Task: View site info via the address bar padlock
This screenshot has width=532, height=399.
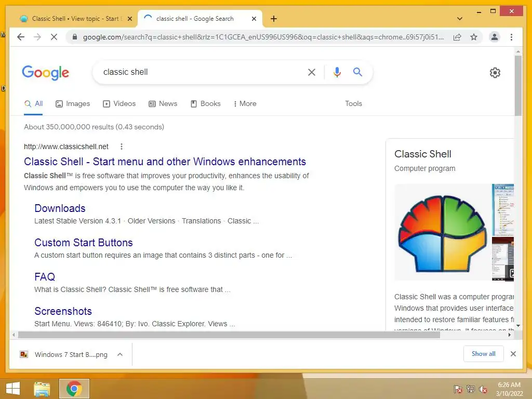Action: (x=75, y=37)
